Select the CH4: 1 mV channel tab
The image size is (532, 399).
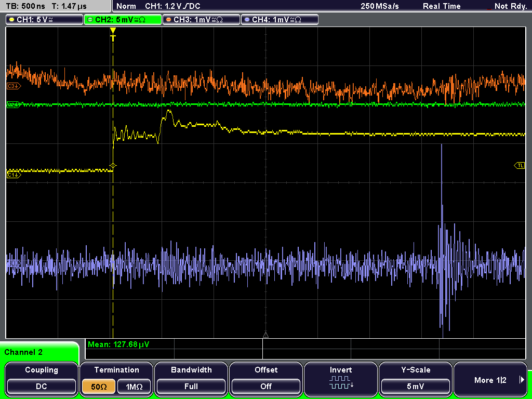[280, 20]
